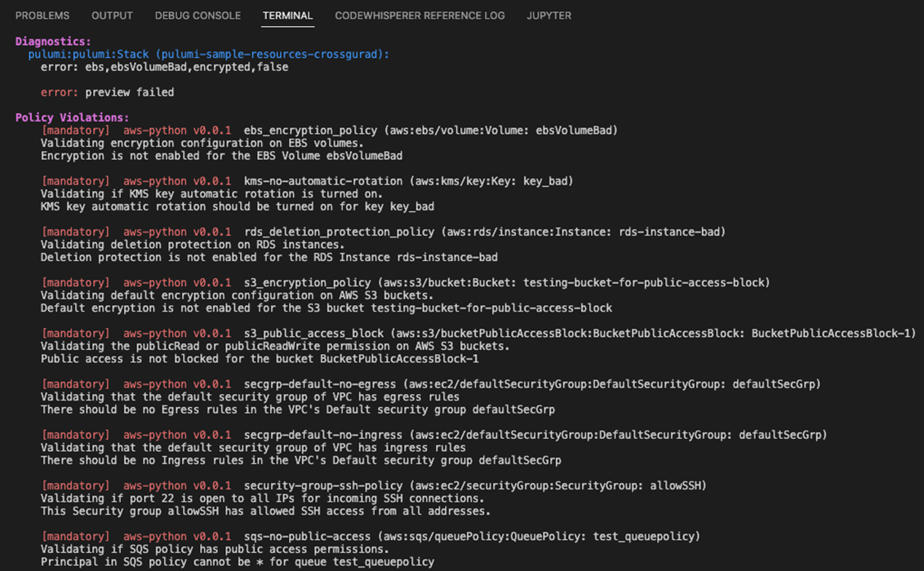Click the pulumi:pulumi:Stack crossgurad line
924x571 pixels.
click(209, 54)
